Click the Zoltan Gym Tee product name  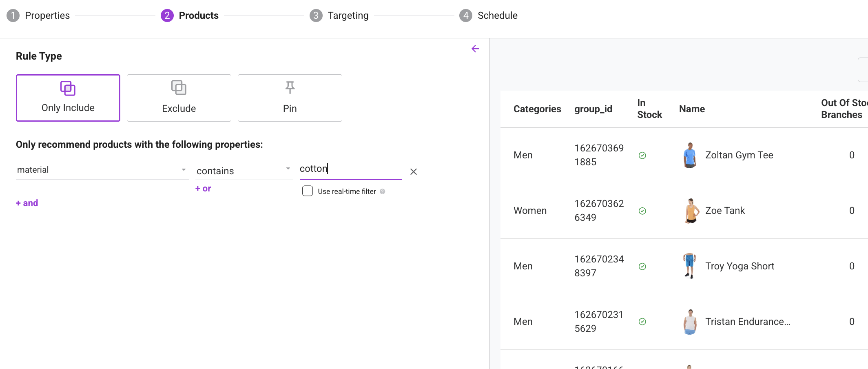pos(739,155)
